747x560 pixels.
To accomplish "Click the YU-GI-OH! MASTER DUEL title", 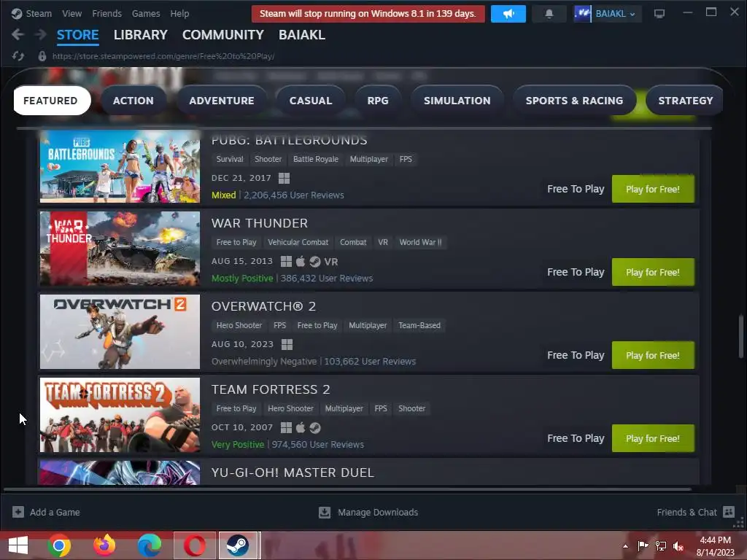I will click(x=293, y=472).
